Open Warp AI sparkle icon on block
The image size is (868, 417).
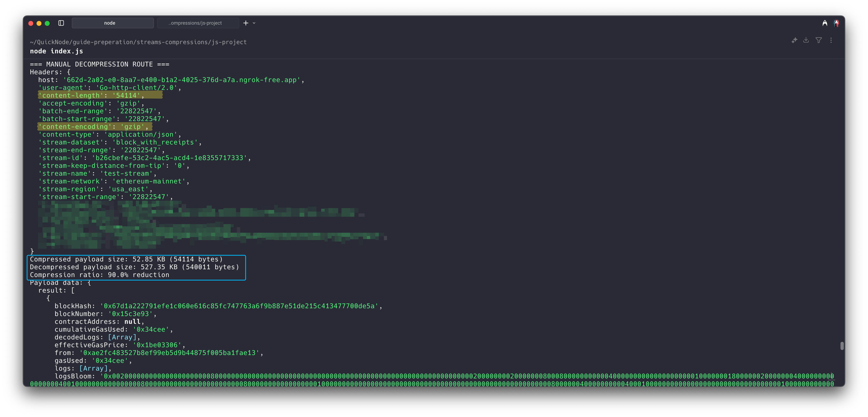tap(794, 40)
